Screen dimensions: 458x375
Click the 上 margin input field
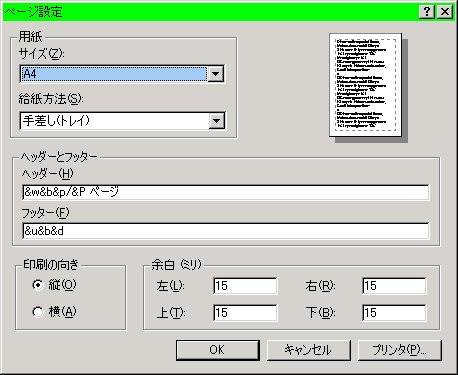[245, 313]
